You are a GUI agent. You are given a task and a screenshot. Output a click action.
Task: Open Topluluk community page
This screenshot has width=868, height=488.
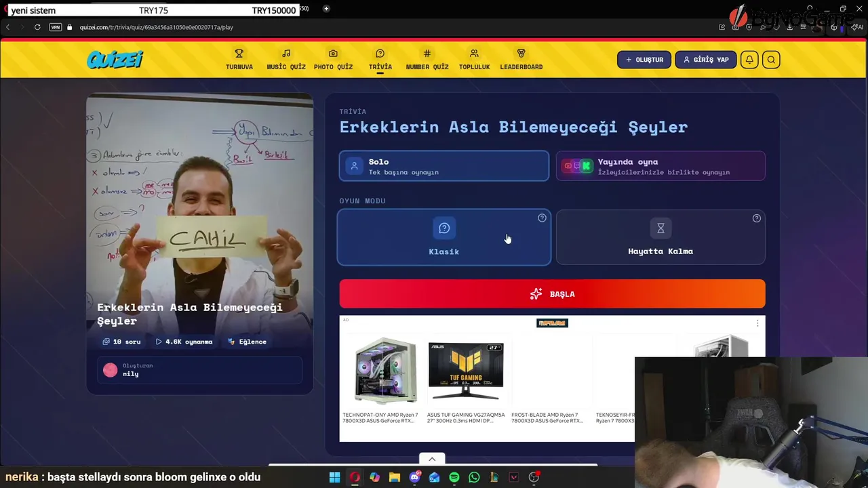pyautogui.click(x=474, y=60)
